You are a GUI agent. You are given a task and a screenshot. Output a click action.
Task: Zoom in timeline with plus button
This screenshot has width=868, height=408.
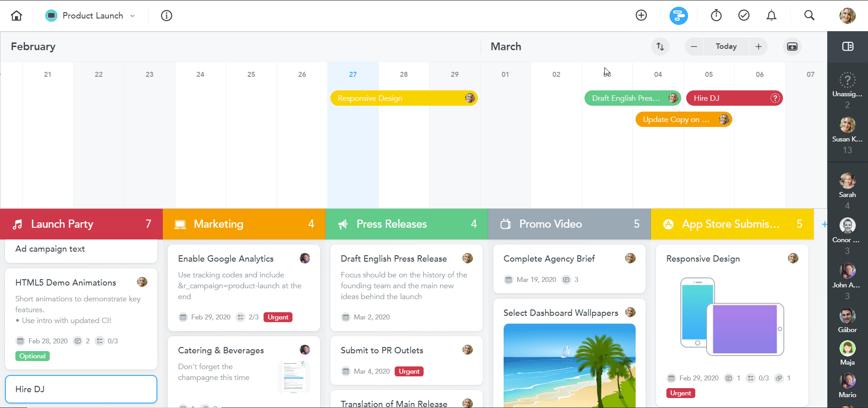(x=759, y=47)
